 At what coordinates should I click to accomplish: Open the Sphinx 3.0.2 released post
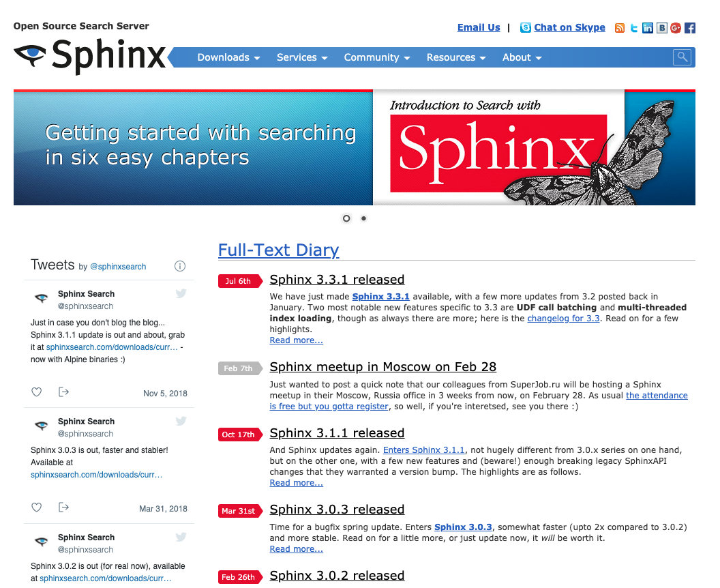click(337, 575)
